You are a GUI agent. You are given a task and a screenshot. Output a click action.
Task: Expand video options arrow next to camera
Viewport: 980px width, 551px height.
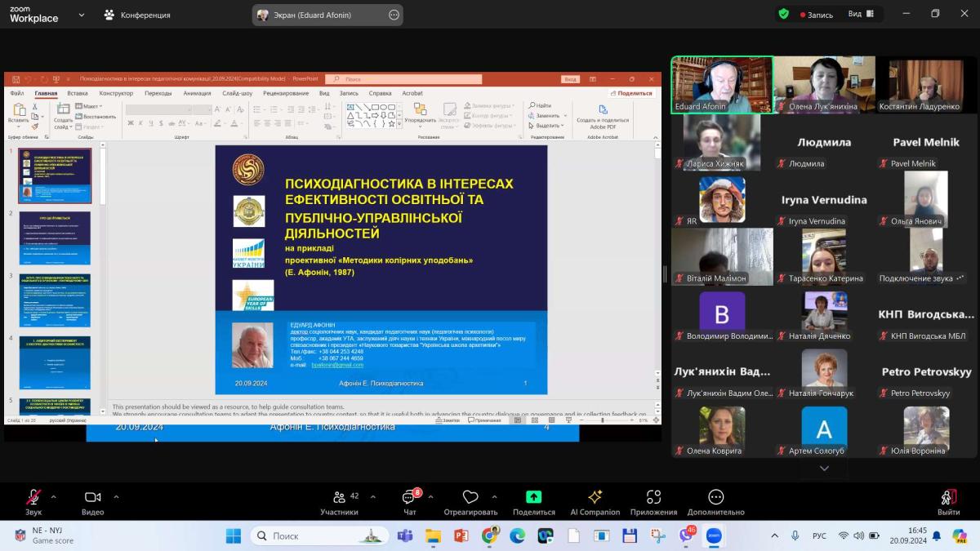pos(116,496)
